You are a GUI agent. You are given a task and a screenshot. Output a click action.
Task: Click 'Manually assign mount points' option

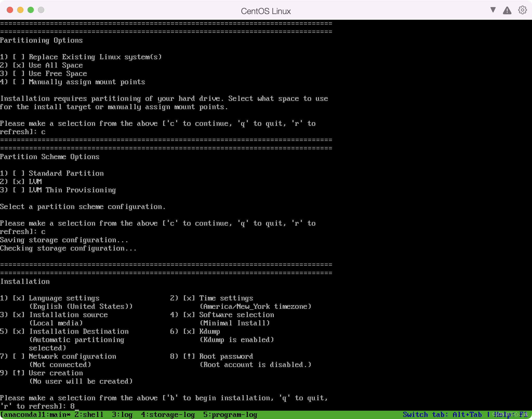[x=72, y=82]
